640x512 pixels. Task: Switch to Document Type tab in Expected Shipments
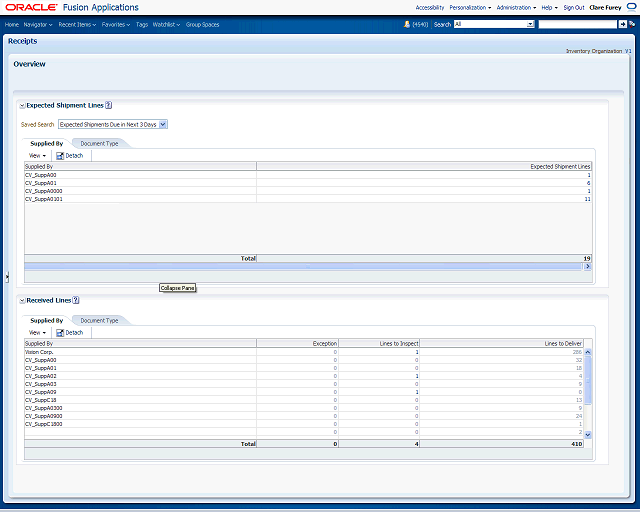pos(99,144)
